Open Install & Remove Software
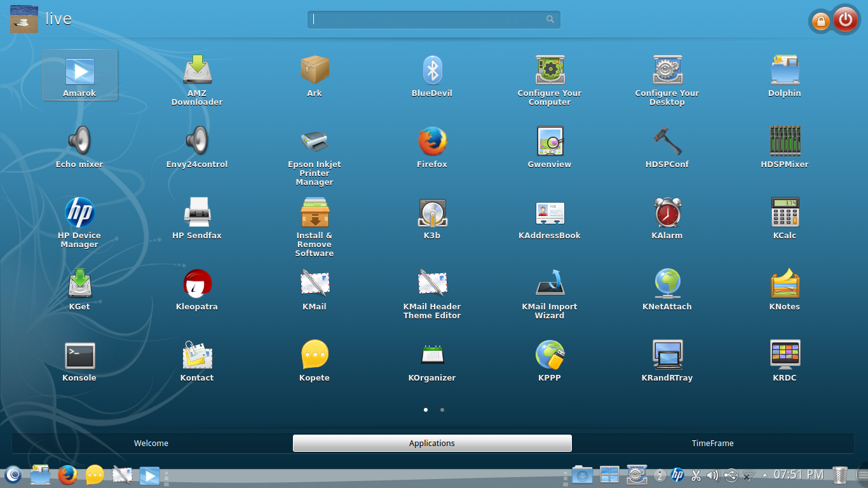The image size is (868, 488). [315, 226]
